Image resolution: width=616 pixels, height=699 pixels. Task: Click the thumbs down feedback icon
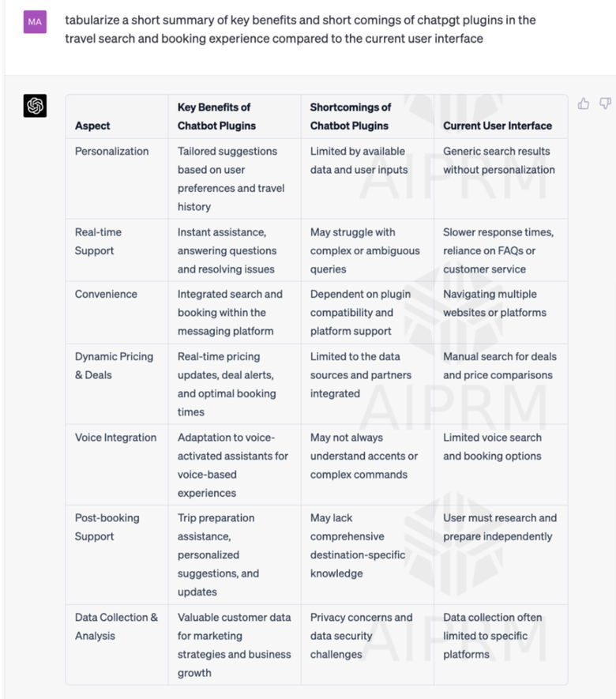(x=605, y=103)
